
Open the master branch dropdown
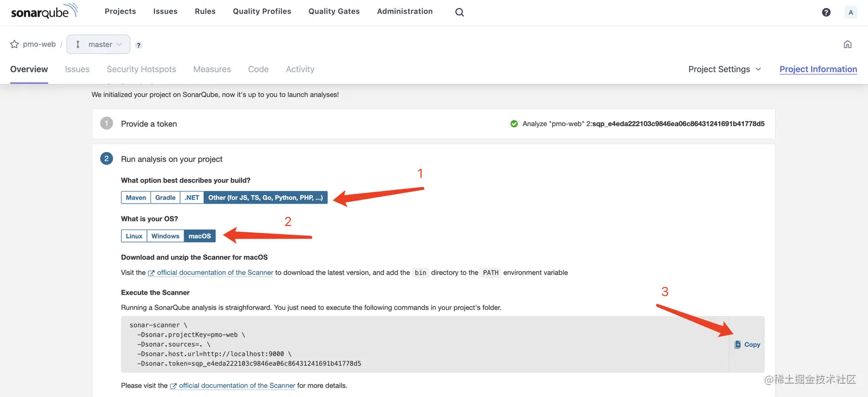[x=98, y=44]
